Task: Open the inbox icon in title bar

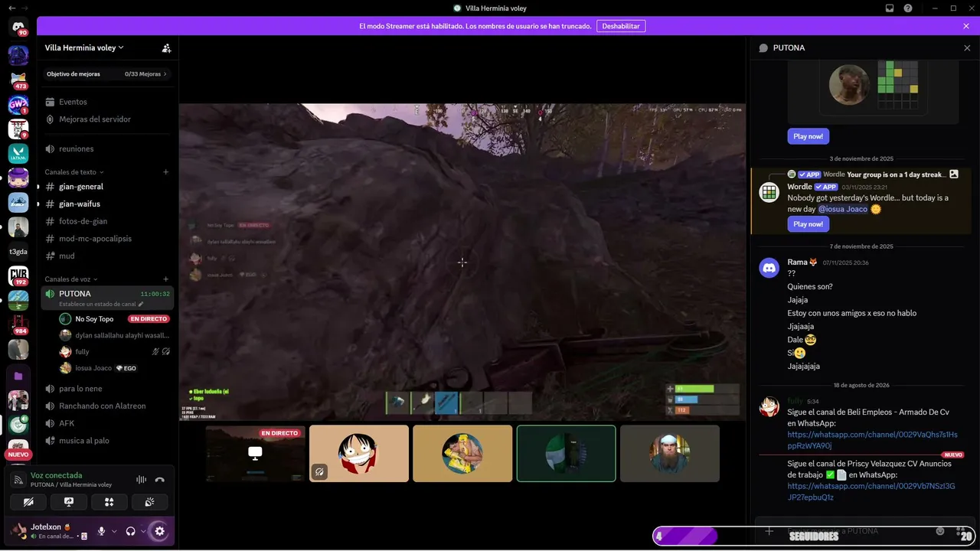Action: 890,8
